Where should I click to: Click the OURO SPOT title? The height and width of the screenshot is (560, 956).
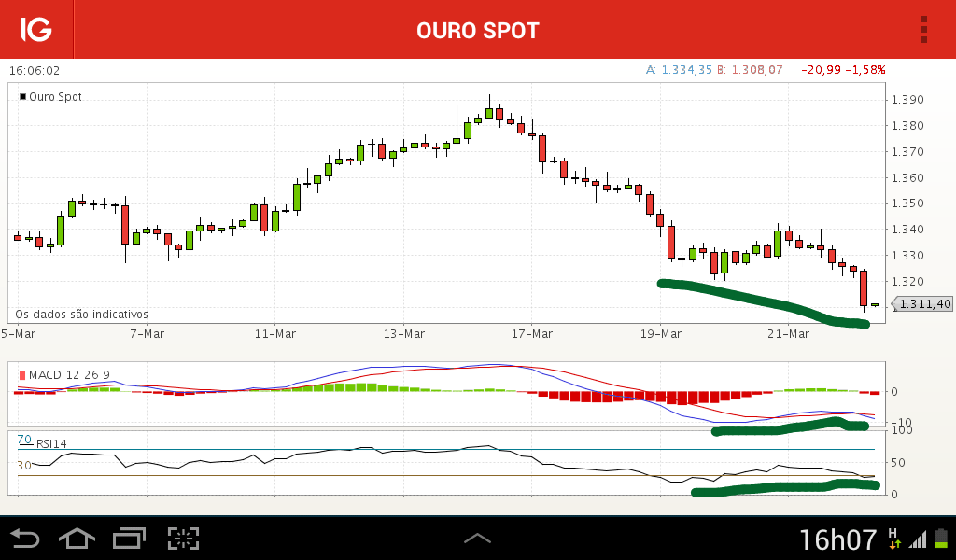point(478,31)
